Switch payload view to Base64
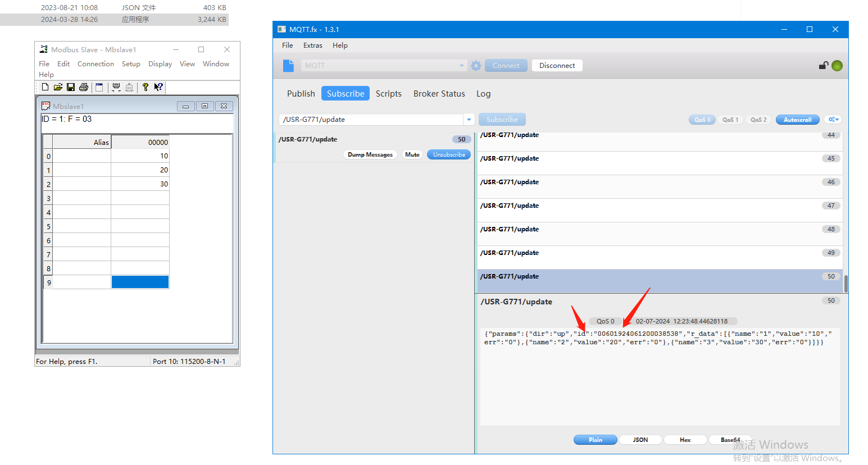This screenshot has height=465, width=868. tap(730, 440)
